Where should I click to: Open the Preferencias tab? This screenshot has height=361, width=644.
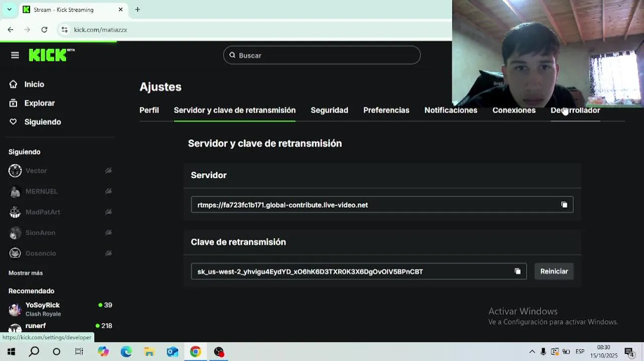tap(386, 110)
